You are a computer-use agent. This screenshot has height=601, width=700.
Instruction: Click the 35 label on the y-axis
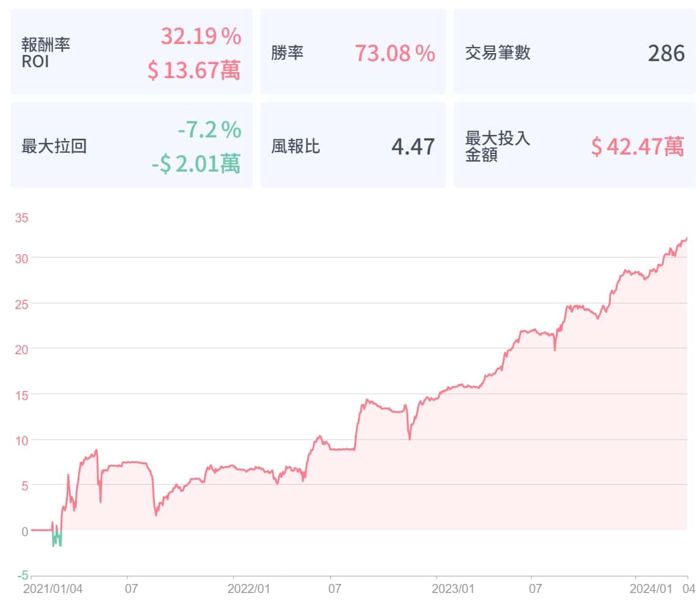(x=21, y=219)
